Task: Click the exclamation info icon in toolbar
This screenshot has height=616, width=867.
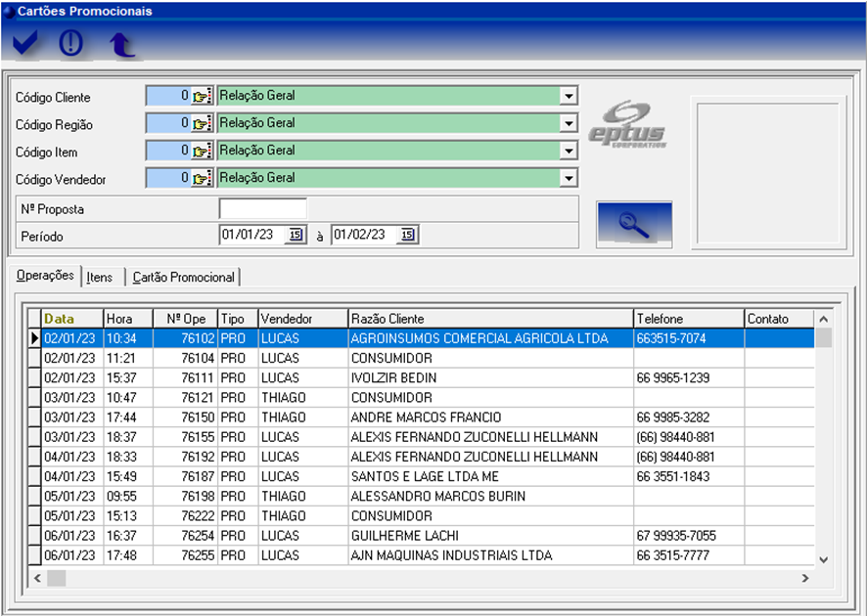Action: pyautogui.click(x=71, y=44)
